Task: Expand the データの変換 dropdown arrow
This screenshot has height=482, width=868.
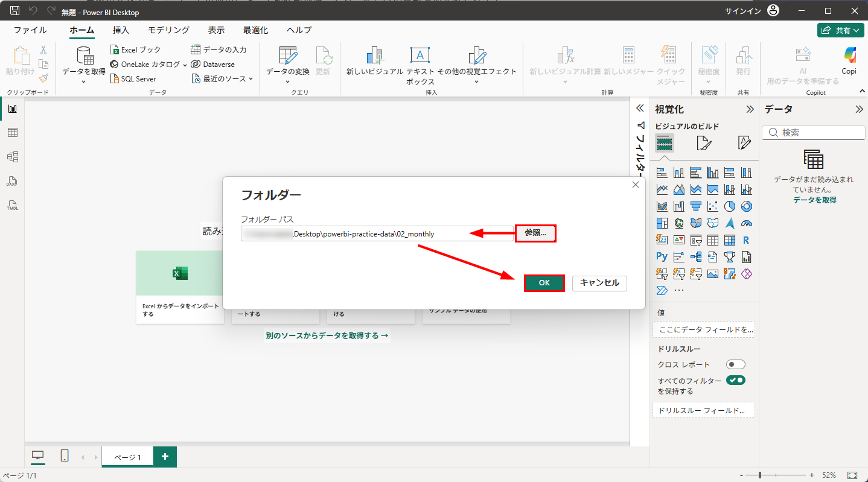Action: point(288,81)
